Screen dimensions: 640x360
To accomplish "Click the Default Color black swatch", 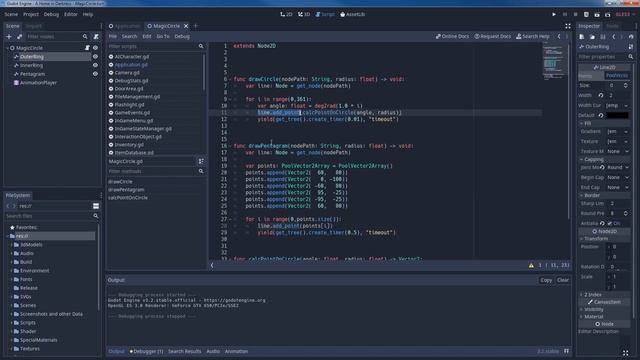I will (x=617, y=116).
